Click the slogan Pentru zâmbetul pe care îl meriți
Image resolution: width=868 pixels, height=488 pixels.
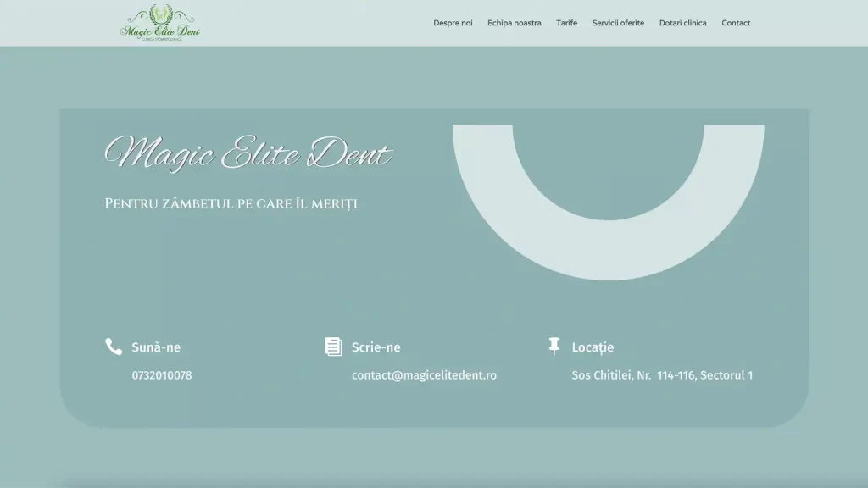tap(231, 204)
